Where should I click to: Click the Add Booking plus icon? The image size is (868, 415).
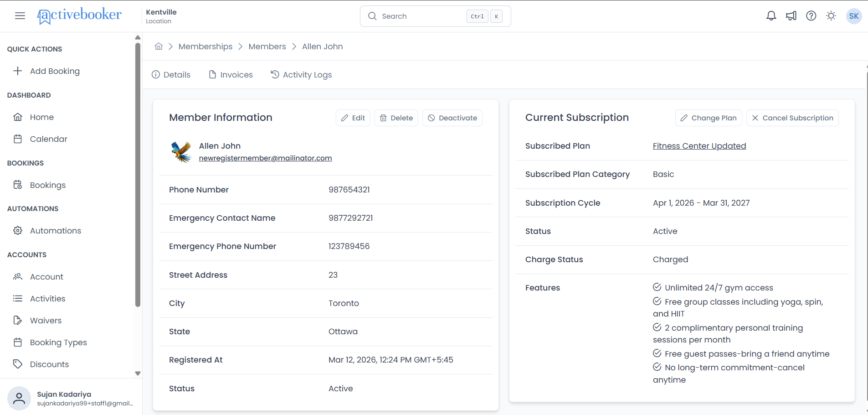(x=18, y=71)
